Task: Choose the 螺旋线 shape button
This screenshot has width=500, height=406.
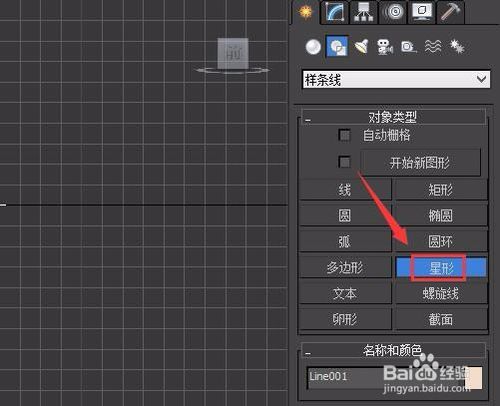Action: tap(441, 293)
